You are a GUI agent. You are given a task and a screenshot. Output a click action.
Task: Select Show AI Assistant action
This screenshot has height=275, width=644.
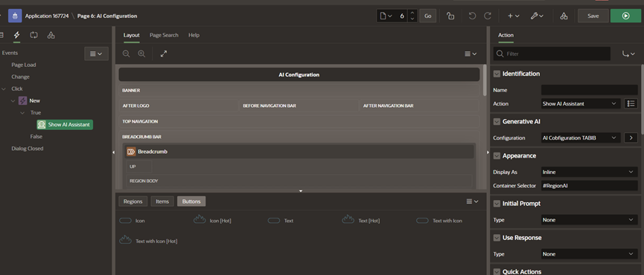pos(65,125)
